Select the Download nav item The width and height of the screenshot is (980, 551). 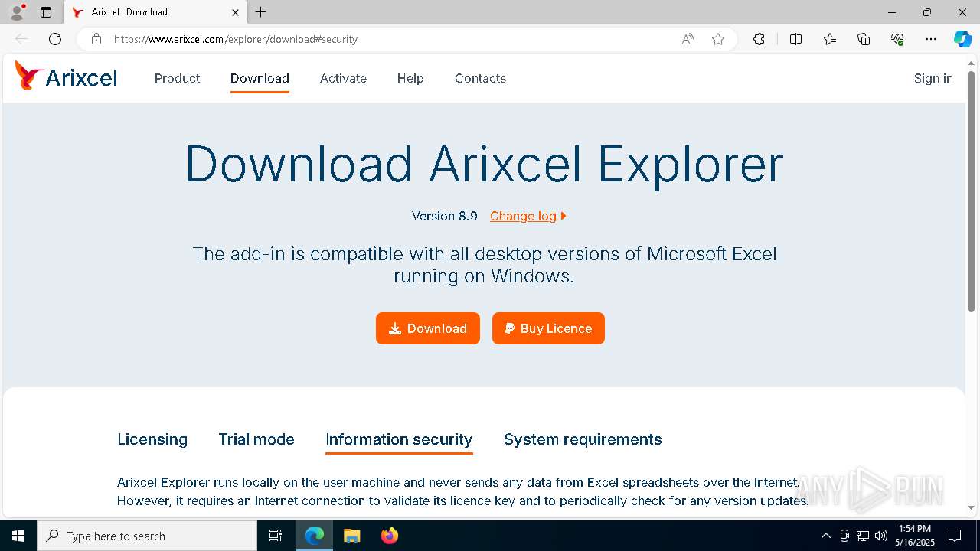coord(260,78)
